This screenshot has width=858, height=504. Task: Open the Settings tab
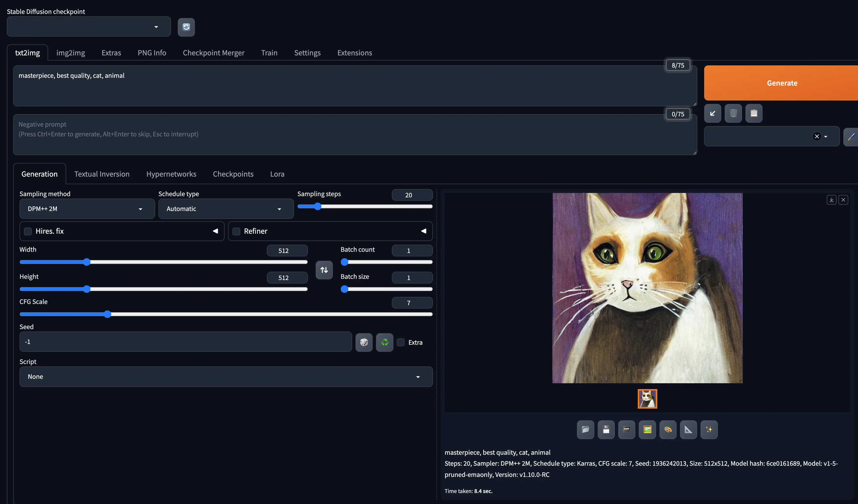tap(307, 53)
